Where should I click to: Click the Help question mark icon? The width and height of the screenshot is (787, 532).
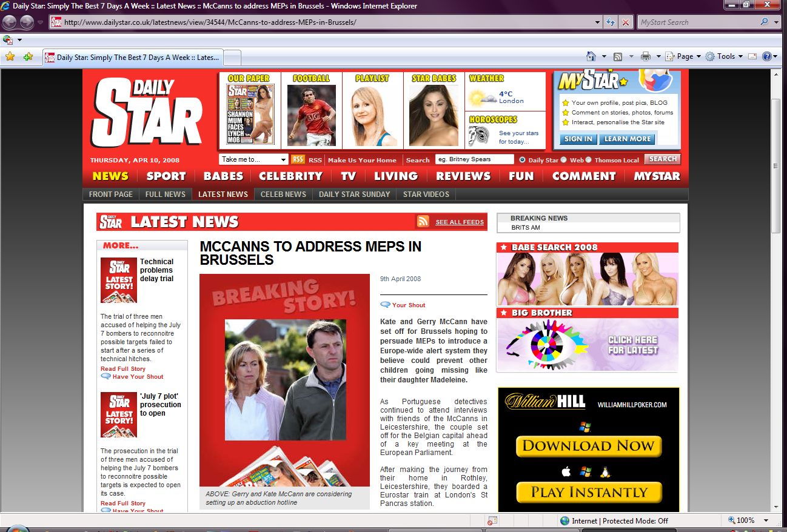(767, 56)
